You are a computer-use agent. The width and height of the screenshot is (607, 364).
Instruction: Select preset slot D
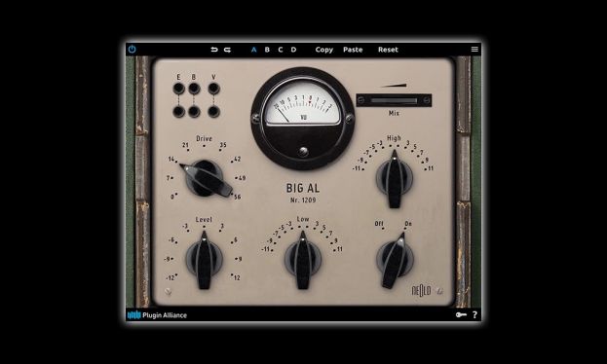(293, 50)
